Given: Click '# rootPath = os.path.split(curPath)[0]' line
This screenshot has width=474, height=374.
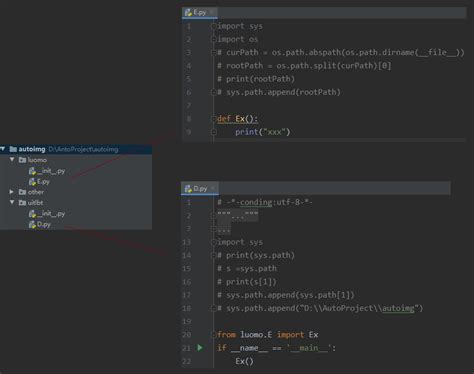Looking at the screenshot, I should click(304, 66).
